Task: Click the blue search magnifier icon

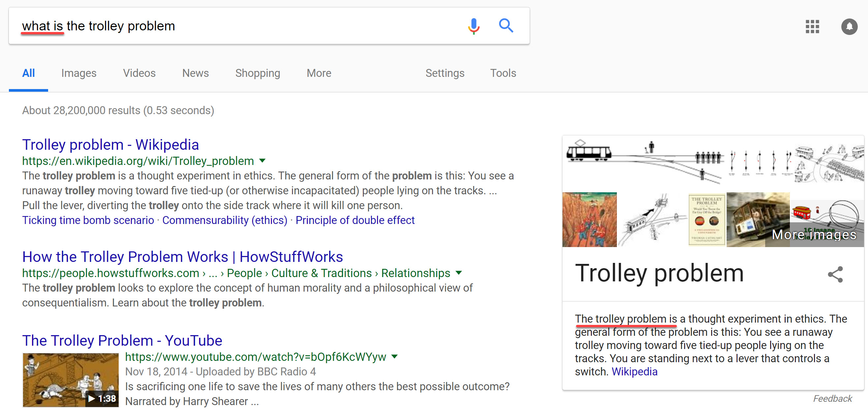Action: coord(506,26)
